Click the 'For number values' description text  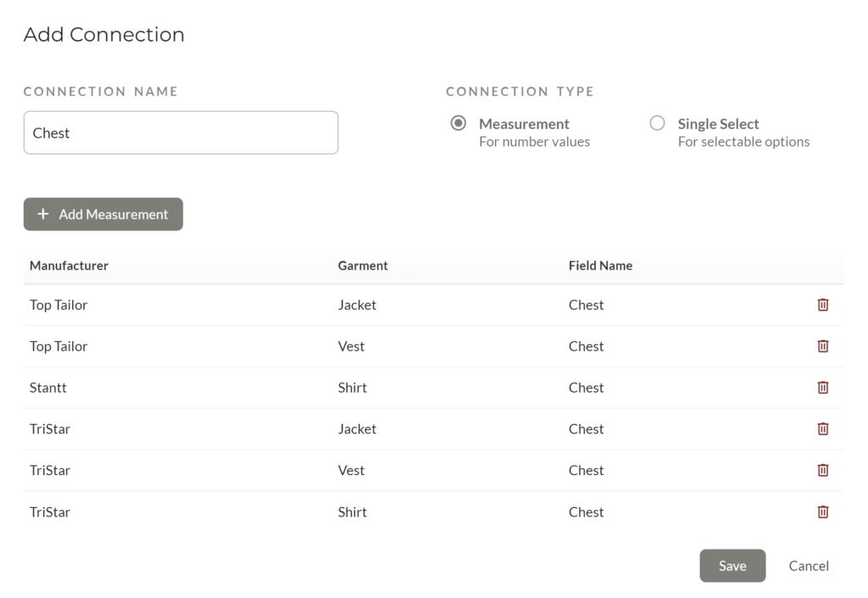534,142
